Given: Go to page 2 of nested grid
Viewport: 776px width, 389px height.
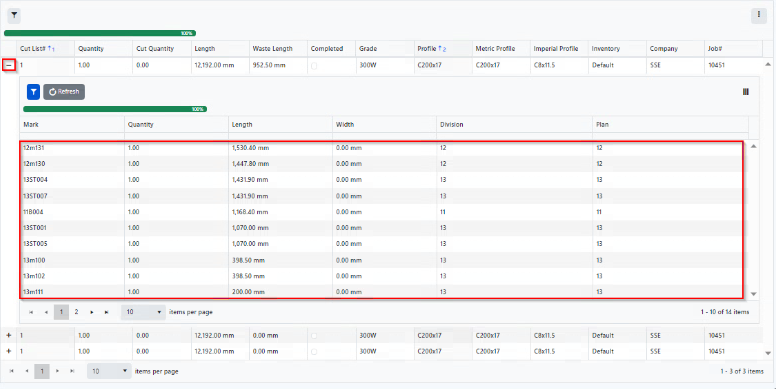Looking at the screenshot, I should [76, 312].
